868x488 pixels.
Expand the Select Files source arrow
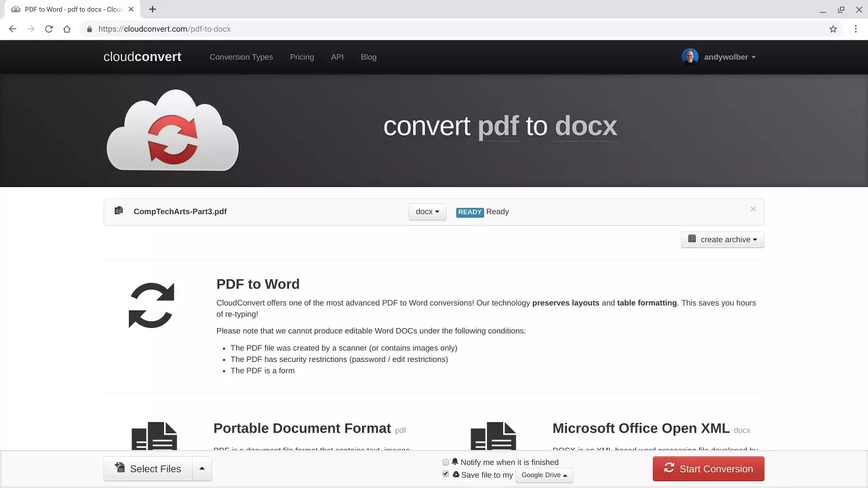tap(201, 469)
